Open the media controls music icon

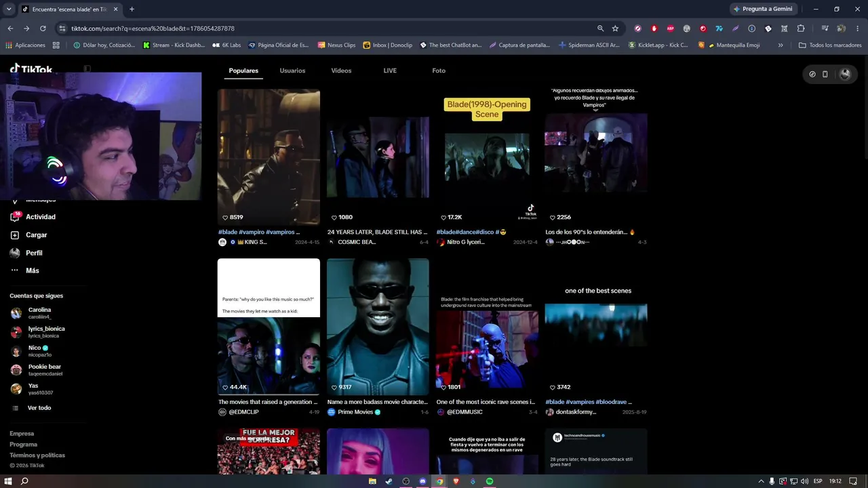tap(825, 28)
